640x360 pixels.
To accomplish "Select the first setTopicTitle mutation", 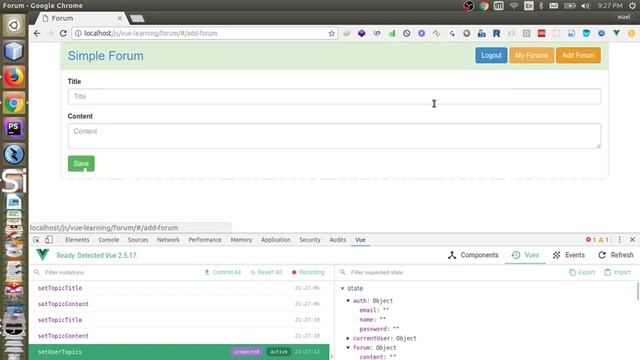I will tap(179, 288).
